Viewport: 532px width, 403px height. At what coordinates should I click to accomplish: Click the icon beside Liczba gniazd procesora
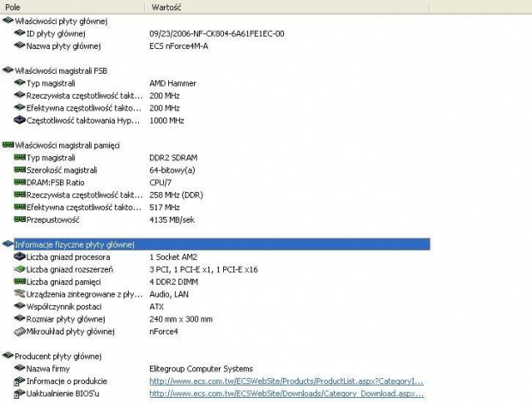click(x=20, y=257)
